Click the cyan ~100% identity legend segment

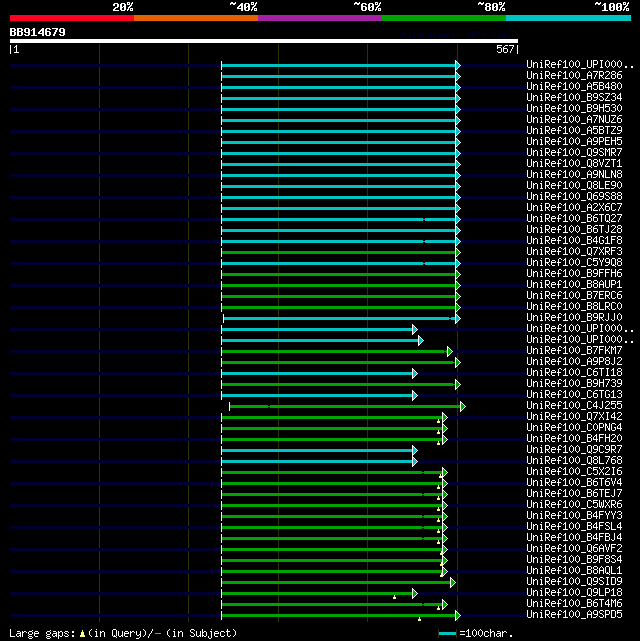[568, 18]
